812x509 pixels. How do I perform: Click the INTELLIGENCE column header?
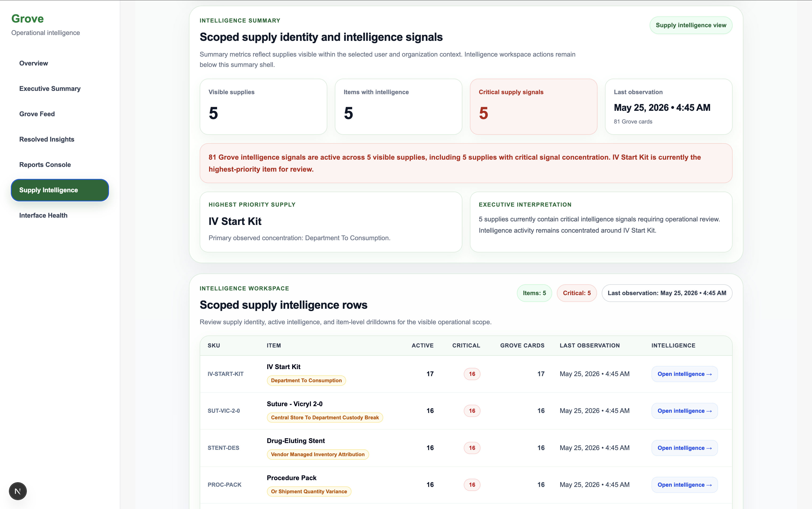(673, 345)
